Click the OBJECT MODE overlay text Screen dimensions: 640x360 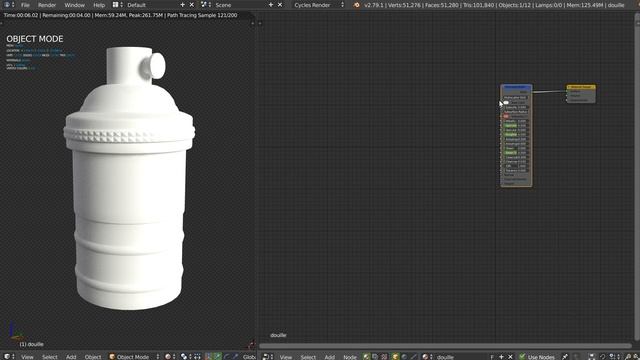tap(35, 39)
